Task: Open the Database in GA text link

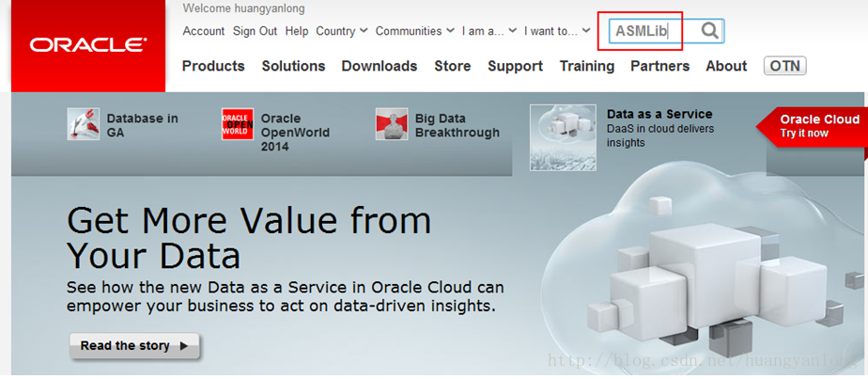Action: pyautogui.click(x=142, y=125)
